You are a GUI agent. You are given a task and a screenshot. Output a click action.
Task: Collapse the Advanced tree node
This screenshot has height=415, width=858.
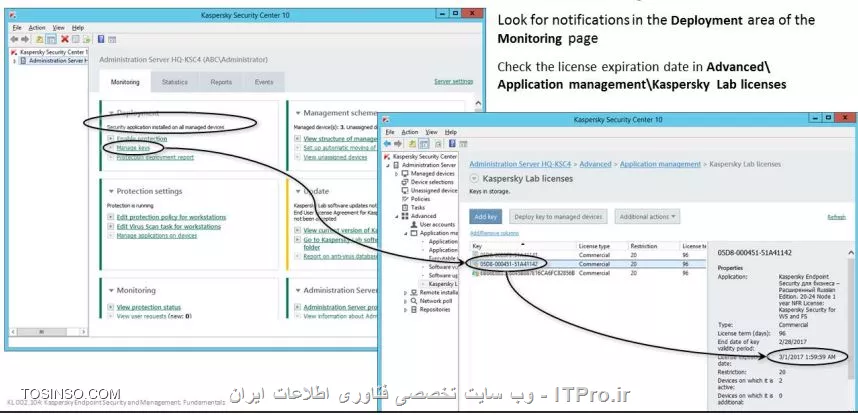click(396, 216)
